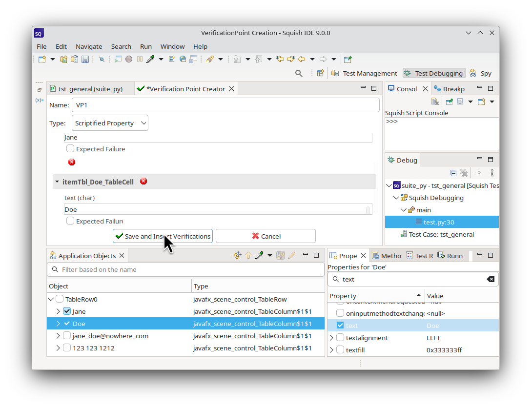The height and width of the screenshot is (408, 532).
Task: Click the up arrow icon in Application Objects
Action: [248, 255]
